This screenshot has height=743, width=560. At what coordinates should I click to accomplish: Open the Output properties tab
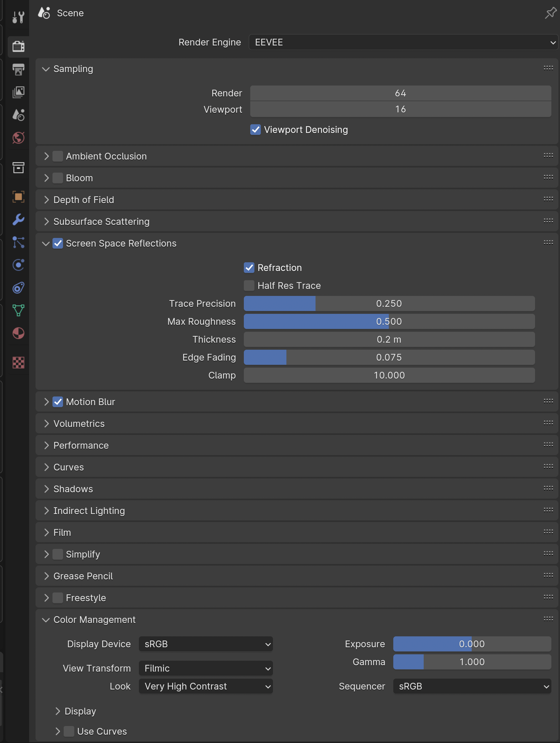(18, 69)
